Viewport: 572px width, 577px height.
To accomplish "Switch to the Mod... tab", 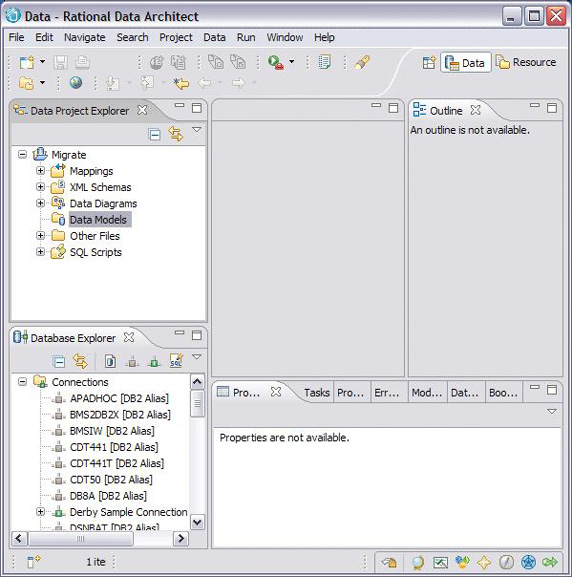I will (x=426, y=393).
